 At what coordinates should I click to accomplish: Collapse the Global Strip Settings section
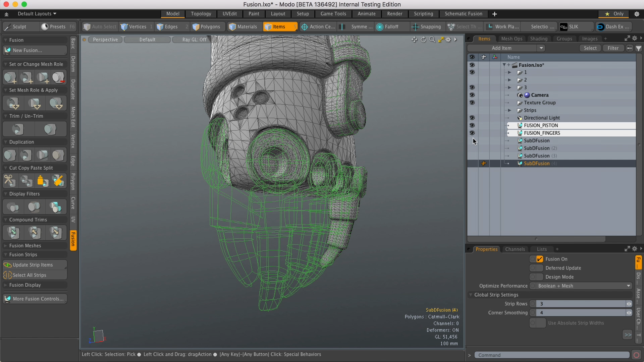pos(471,295)
